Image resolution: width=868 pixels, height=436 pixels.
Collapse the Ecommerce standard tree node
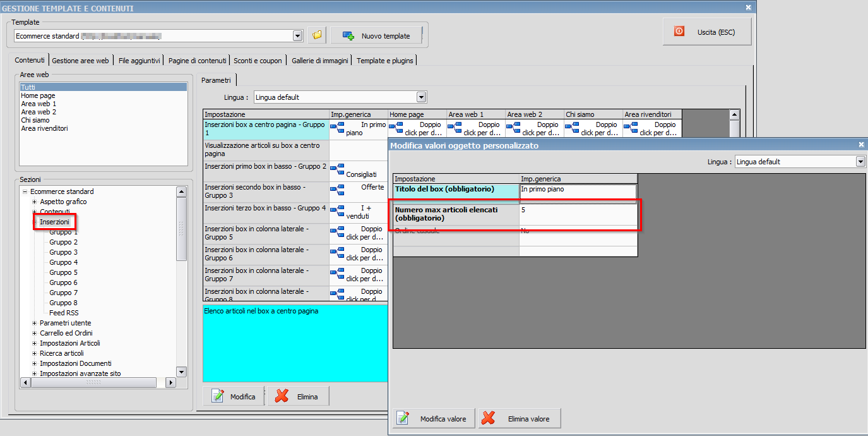pyautogui.click(x=24, y=191)
